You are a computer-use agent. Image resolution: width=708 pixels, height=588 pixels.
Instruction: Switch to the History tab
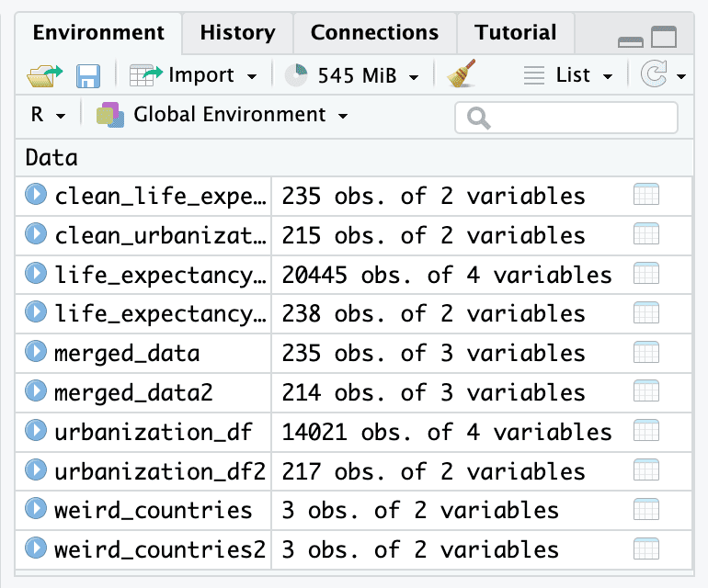tap(237, 33)
